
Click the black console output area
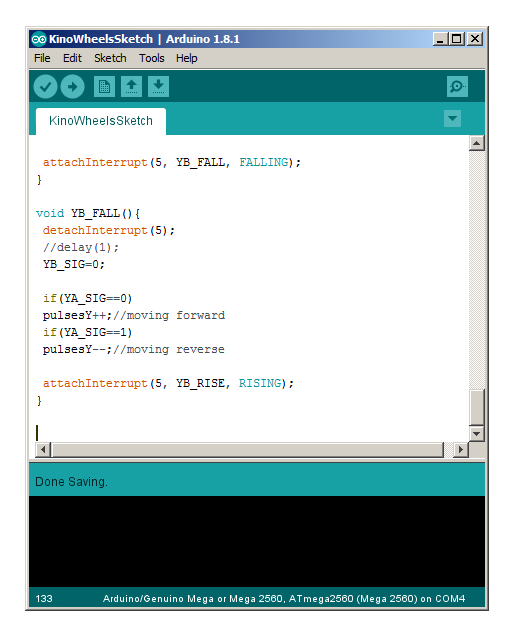pos(257,541)
